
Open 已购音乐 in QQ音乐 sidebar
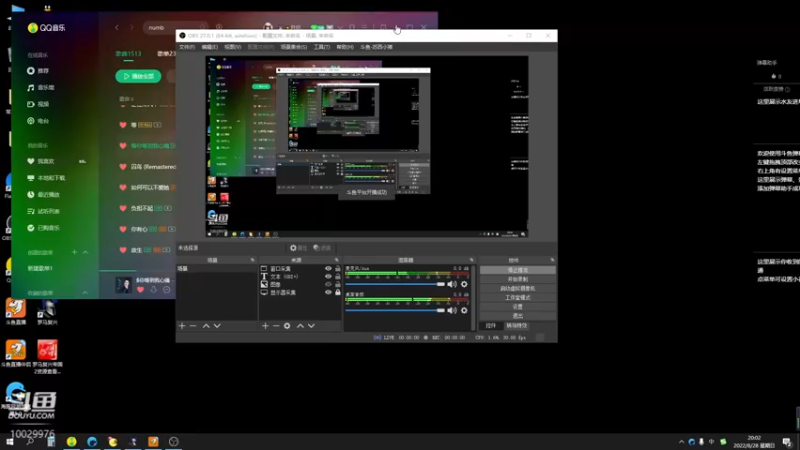point(43,228)
